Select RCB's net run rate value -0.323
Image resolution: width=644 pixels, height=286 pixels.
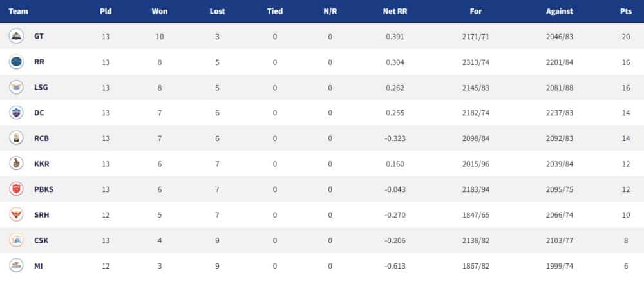pos(395,138)
